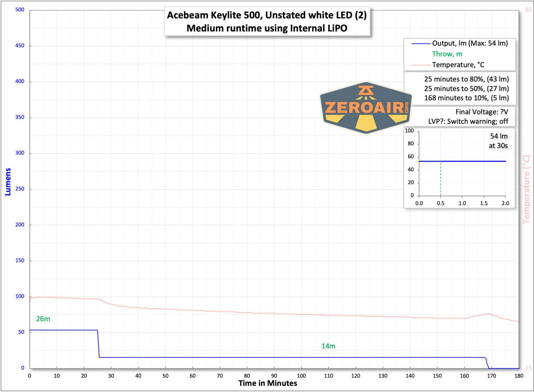This screenshot has width=534, height=392.
Task: Open the legend panel header
Action: click(459, 54)
